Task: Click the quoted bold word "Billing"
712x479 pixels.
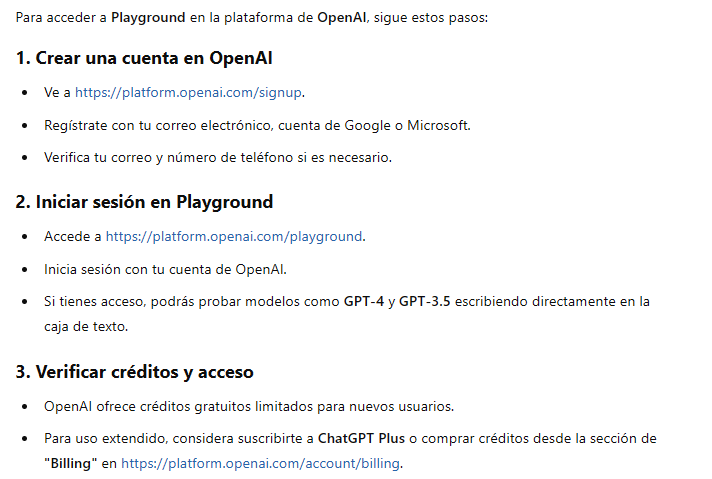Action: click(70, 464)
